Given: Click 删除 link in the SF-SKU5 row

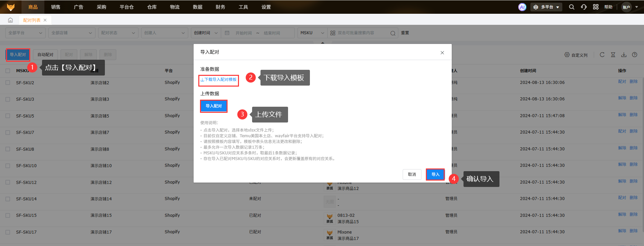Looking at the screenshot, I should coord(634,115).
